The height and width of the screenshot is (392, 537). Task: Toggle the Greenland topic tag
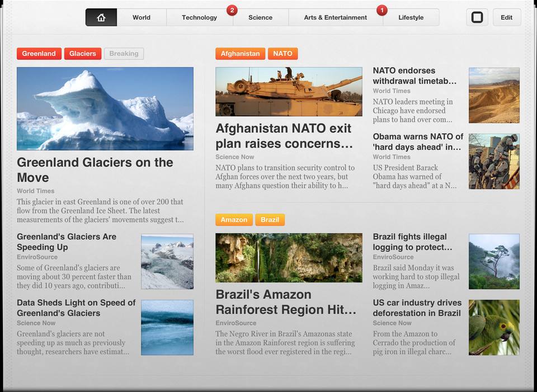pyautogui.click(x=39, y=54)
